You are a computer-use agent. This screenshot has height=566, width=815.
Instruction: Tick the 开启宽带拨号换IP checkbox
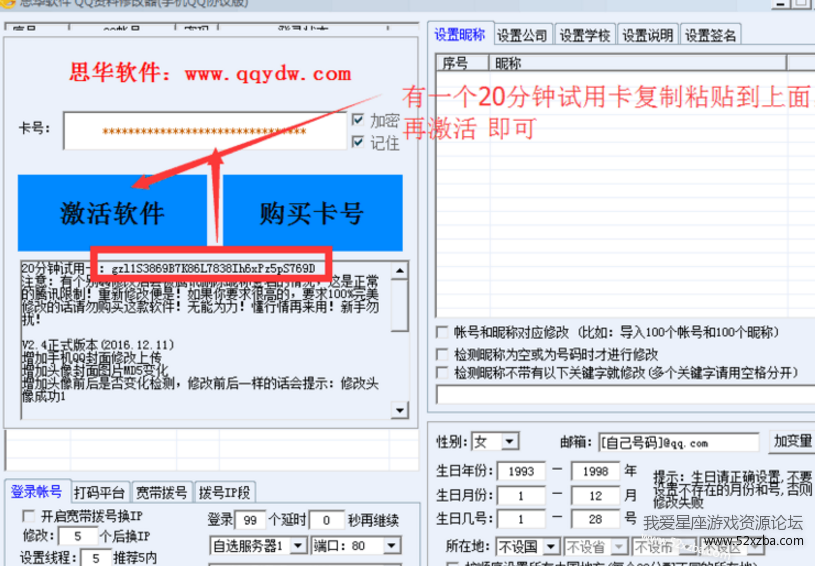point(28,516)
